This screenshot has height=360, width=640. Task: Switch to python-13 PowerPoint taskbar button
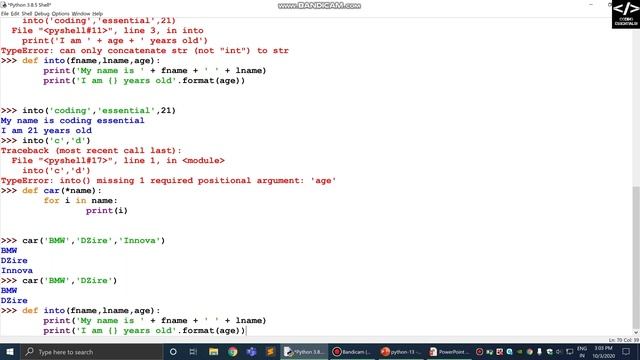pos(401,351)
